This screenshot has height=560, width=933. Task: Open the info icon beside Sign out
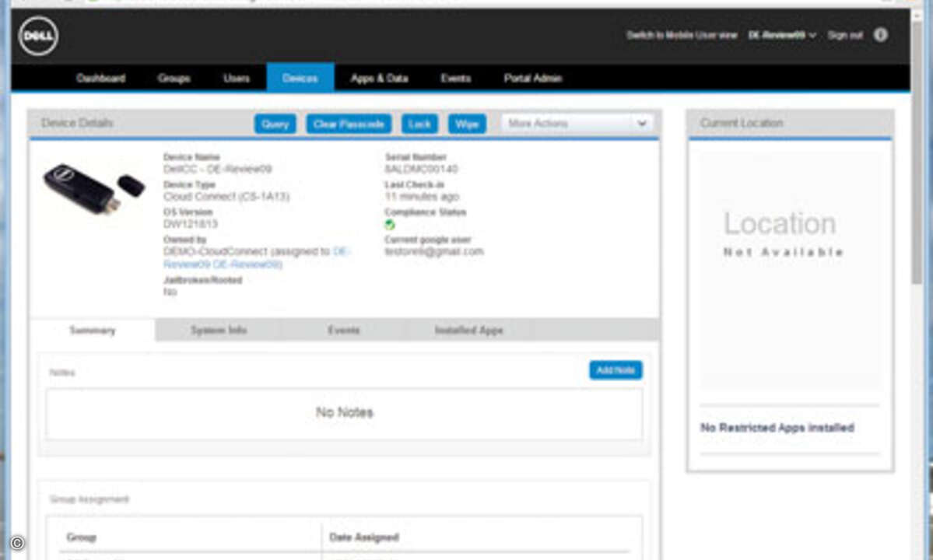click(881, 35)
